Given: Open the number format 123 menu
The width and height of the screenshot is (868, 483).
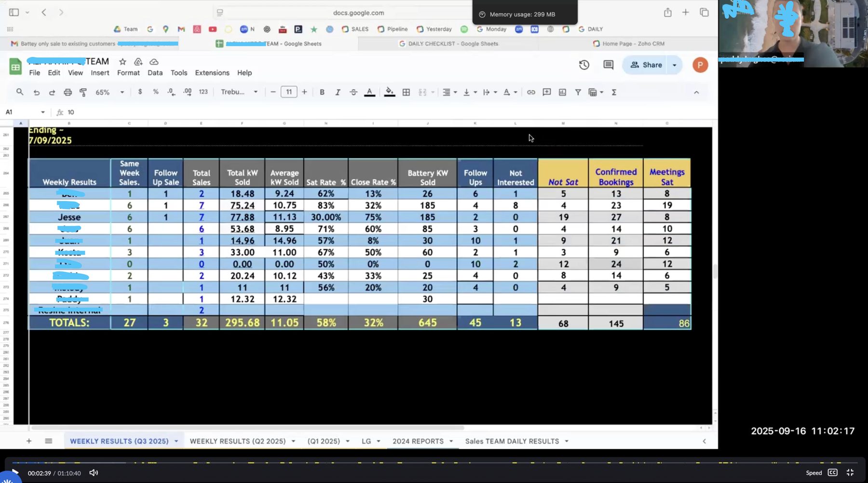Looking at the screenshot, I should 203,92.
